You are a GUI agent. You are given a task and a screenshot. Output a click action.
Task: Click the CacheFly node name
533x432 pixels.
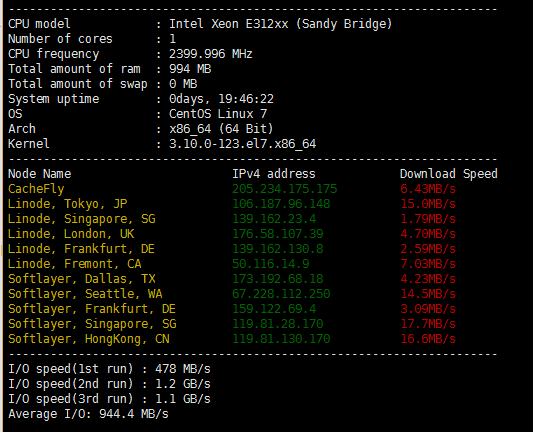pos(36,189)
